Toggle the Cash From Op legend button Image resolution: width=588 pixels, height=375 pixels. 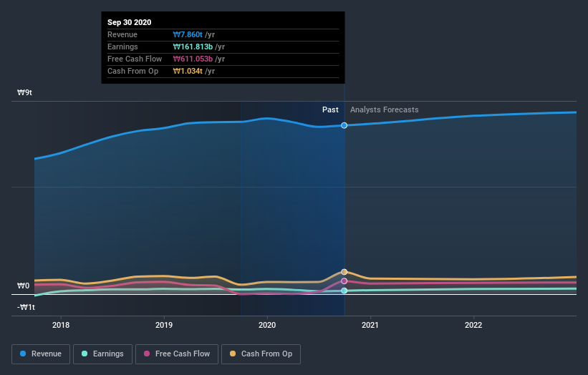point(261,354)
